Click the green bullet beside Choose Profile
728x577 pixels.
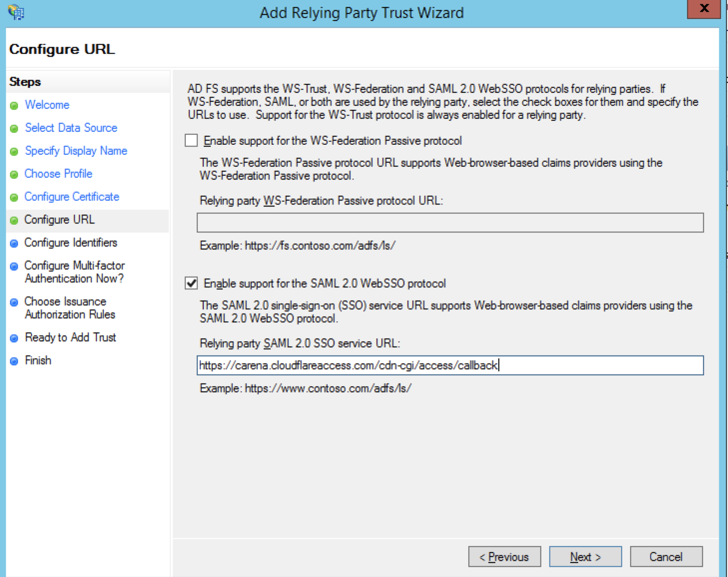tap(15, 174)
